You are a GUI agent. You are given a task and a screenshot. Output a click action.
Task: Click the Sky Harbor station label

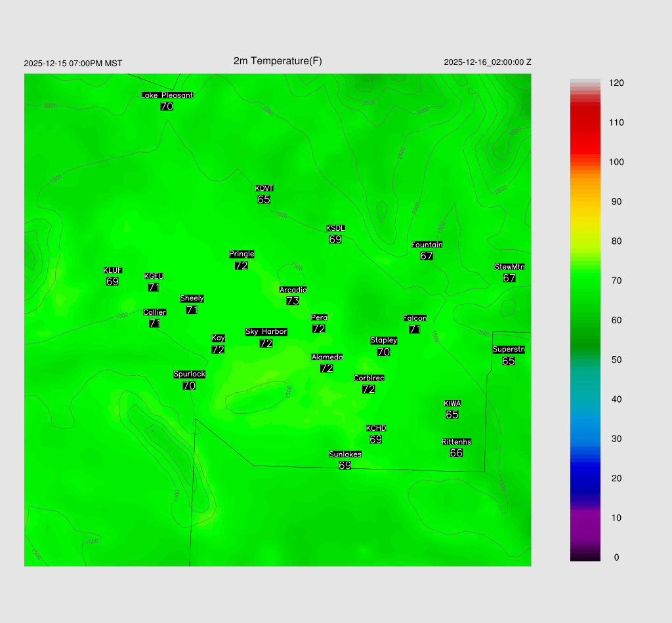click(266, 332)
